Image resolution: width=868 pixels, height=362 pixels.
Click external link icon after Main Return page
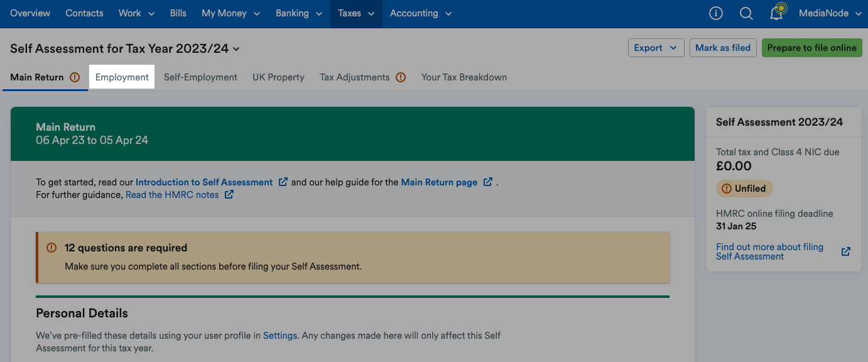[488, 182]
